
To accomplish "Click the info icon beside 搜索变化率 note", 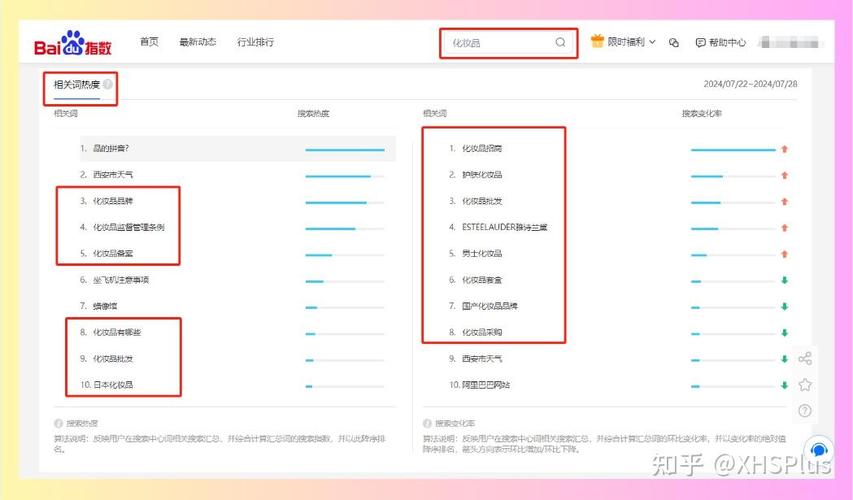I will point(427,423).
